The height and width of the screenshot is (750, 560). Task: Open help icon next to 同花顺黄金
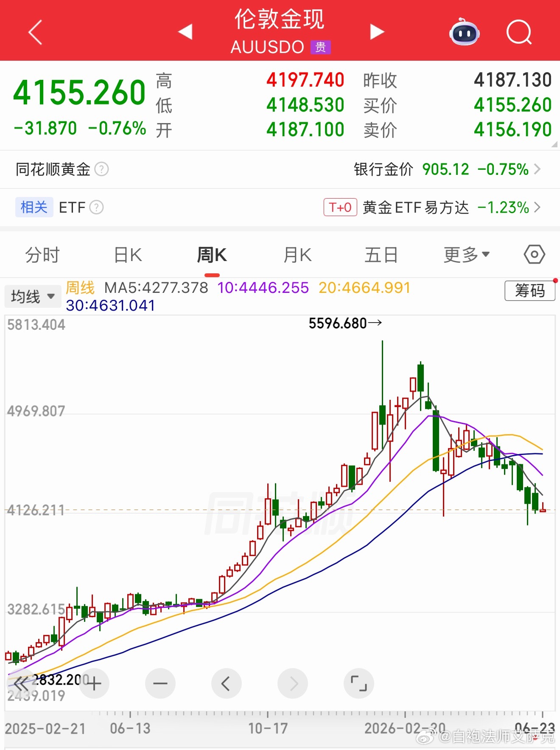(101, 169)
